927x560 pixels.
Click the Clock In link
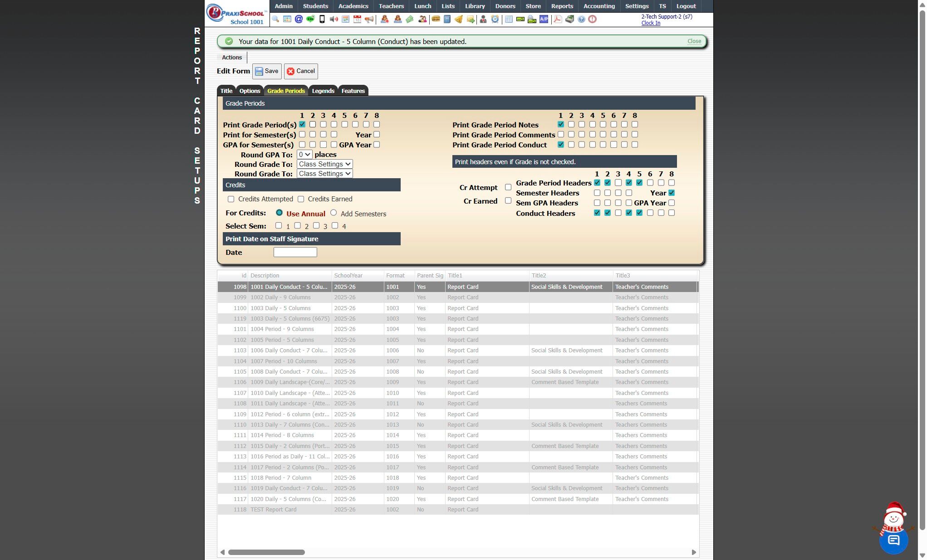[x=651, y=23]
